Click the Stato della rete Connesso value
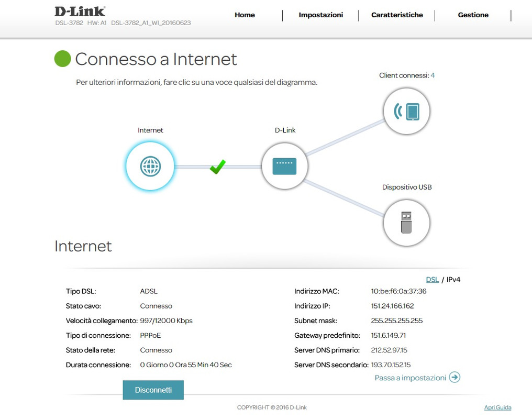 pyautogui.click(x=156, y=350)
